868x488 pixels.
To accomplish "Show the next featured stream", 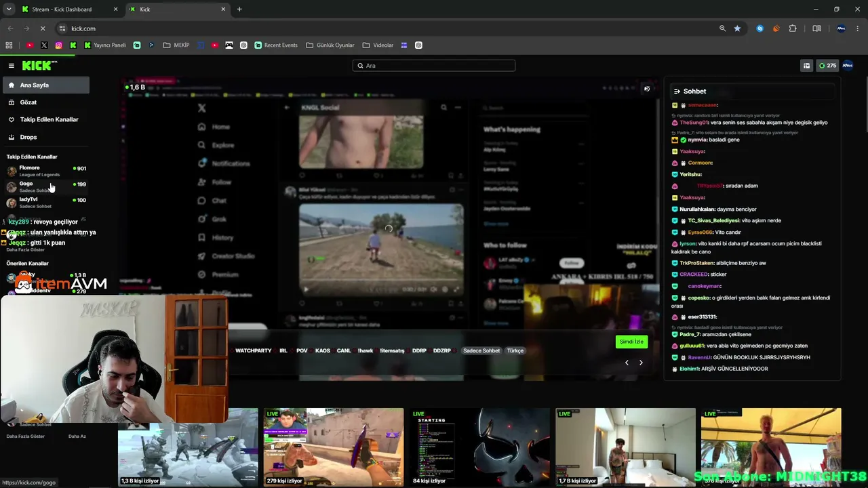I will (x=641, y=363).
